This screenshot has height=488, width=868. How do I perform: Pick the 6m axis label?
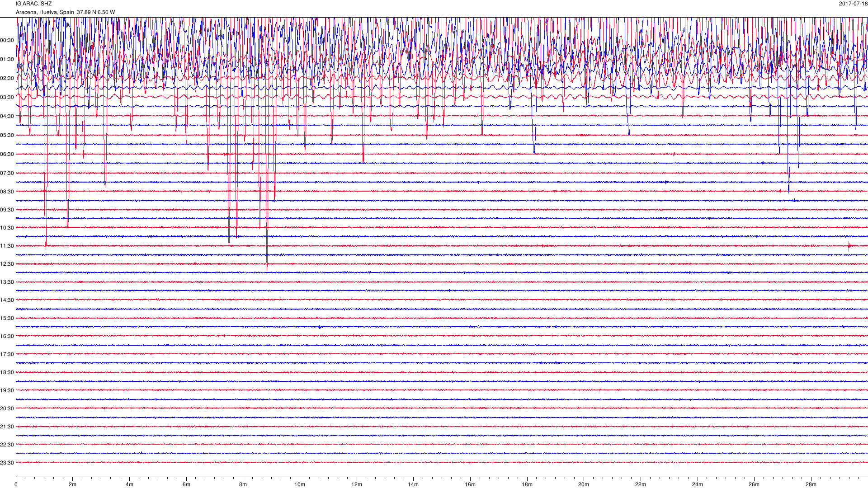click(186, 484)
